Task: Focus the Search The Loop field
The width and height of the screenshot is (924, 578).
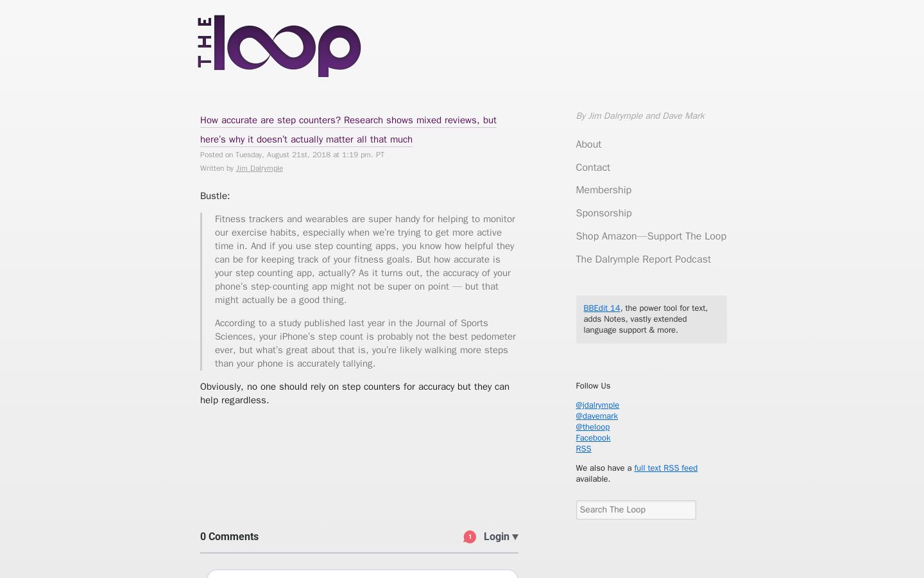Action: tap(636, 510)
